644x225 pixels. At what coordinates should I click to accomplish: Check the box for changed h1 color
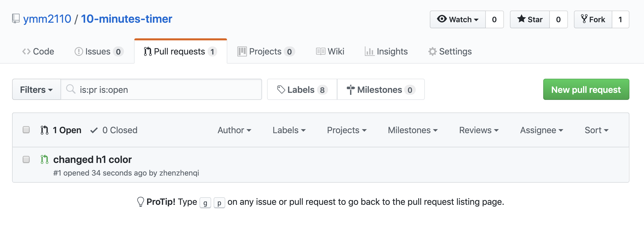pyautogui.click(x=26, y=159)
